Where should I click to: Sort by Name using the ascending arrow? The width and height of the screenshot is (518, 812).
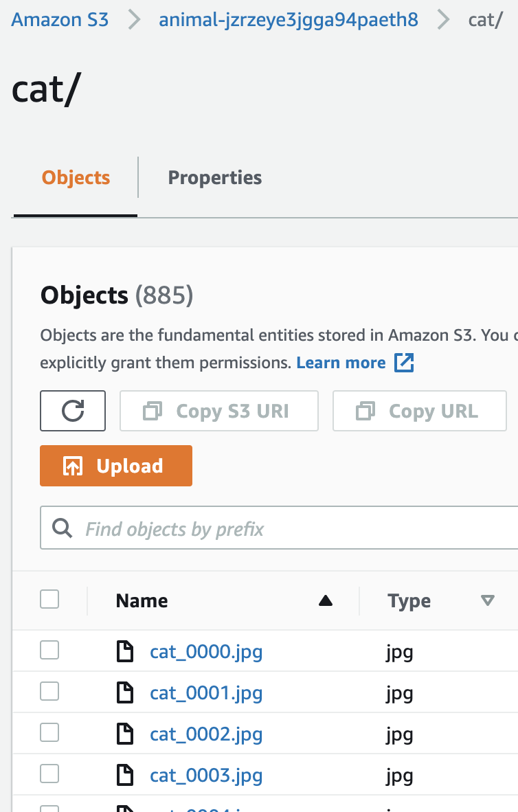click(326, 601)
